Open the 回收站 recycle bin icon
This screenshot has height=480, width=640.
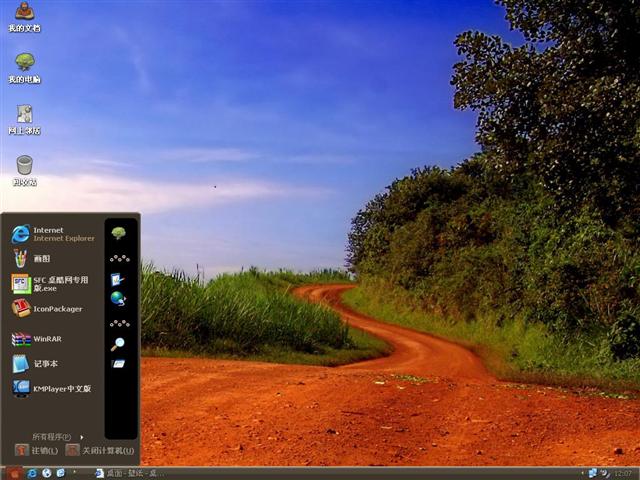(24, 171)
